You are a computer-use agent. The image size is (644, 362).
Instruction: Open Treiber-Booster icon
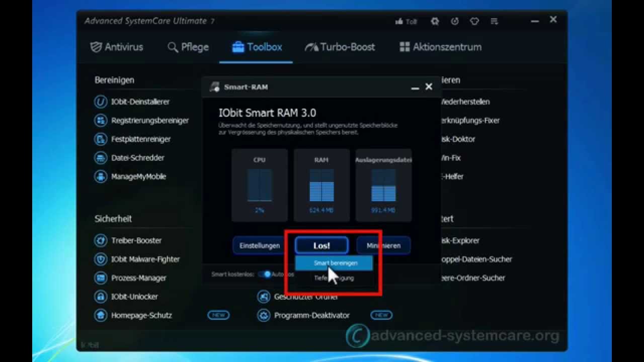point(101,240)
